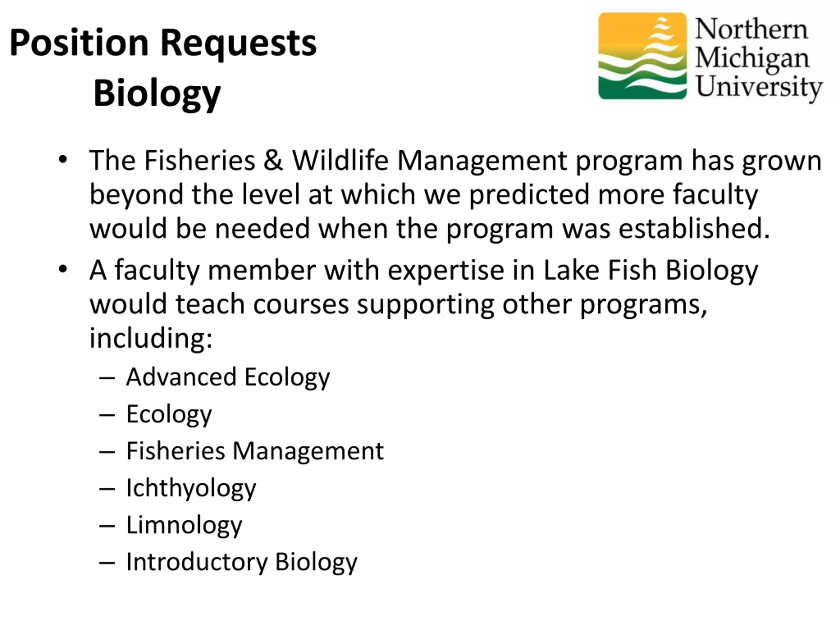Select the Fisheries & Wildlife Management bullet
Screen dimensions: 840x630
pos(455,195)
